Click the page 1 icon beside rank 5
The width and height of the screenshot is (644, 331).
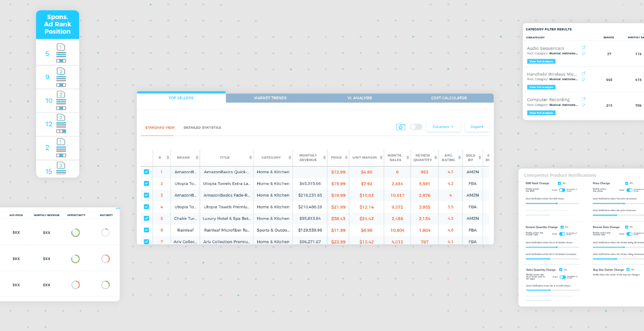pyautogui.click(x=61, y=47)
